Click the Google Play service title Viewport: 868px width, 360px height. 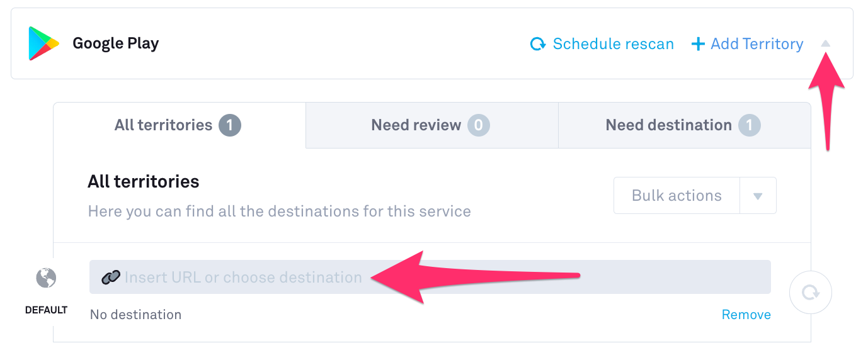pos(115,43)
